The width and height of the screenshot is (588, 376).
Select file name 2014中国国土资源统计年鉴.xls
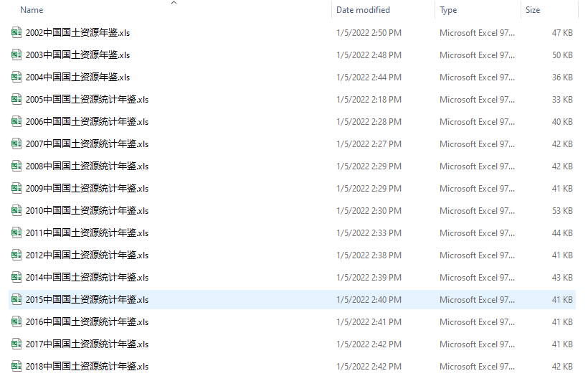tap(87, 277)
